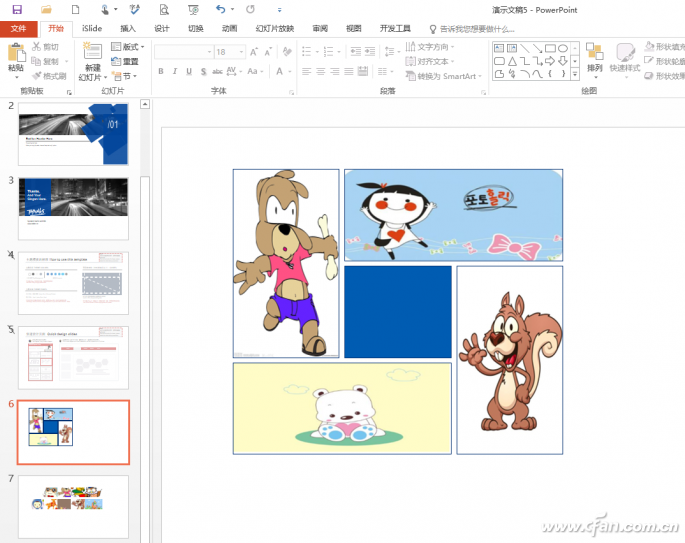Select the squirrel picture on the slide
The image size is (685, 543).
tap(509, 360)
